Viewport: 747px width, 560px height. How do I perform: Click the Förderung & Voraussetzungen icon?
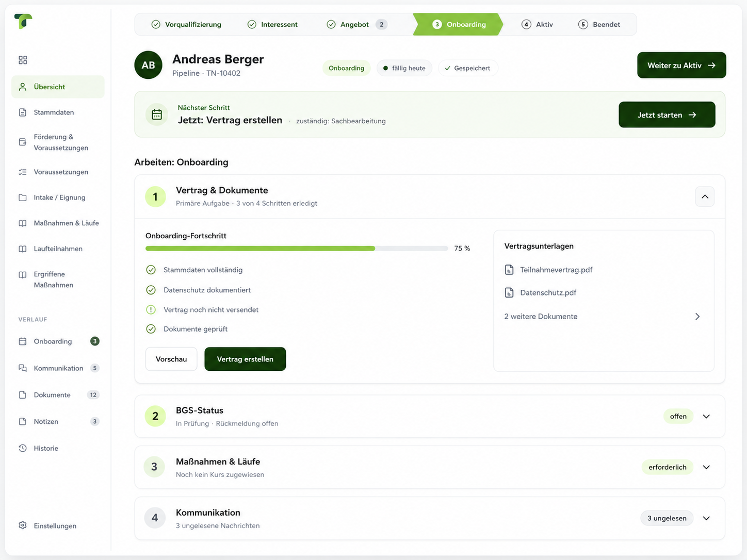(x=23, y=142)
